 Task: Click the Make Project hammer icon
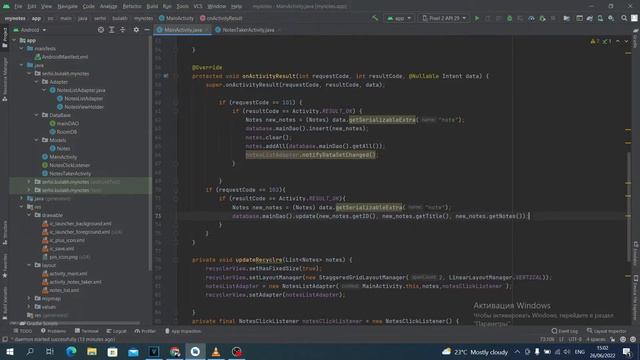tap(375, 18)
